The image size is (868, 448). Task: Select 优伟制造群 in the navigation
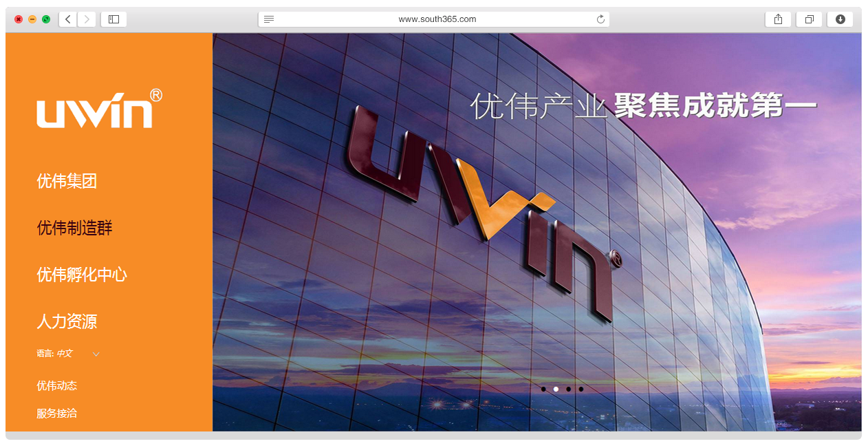coord(74,228)
